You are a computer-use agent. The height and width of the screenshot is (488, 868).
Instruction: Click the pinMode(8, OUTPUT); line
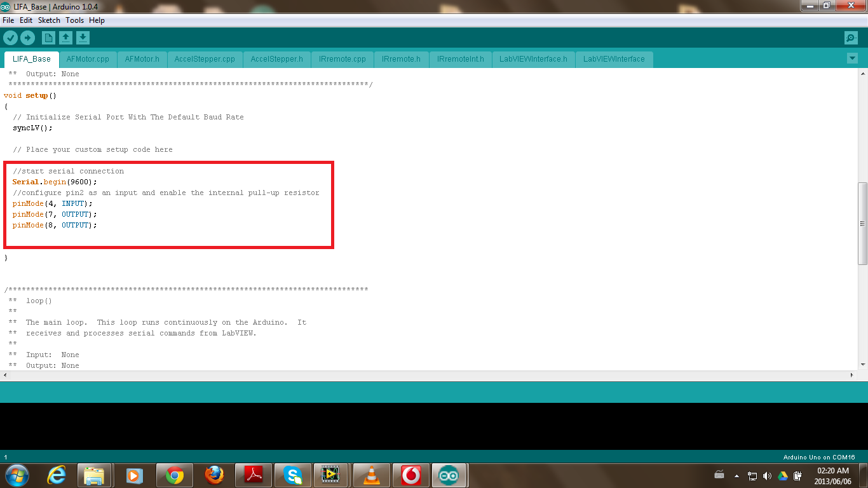tap(55, 225)
